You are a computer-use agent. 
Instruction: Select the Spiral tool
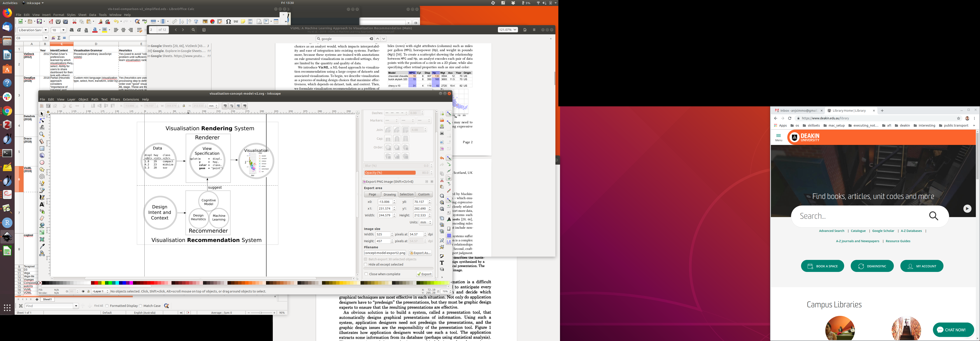pyautogui.click(x=42, y=176)
